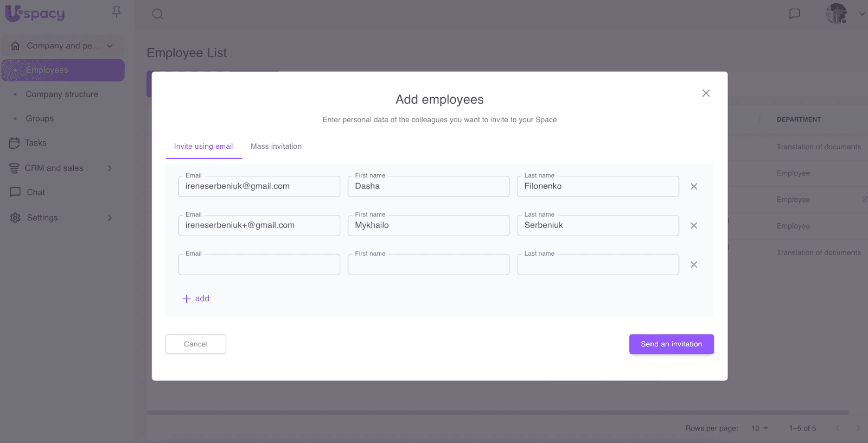Click the Tasks calendar icon

click(15, 143)
